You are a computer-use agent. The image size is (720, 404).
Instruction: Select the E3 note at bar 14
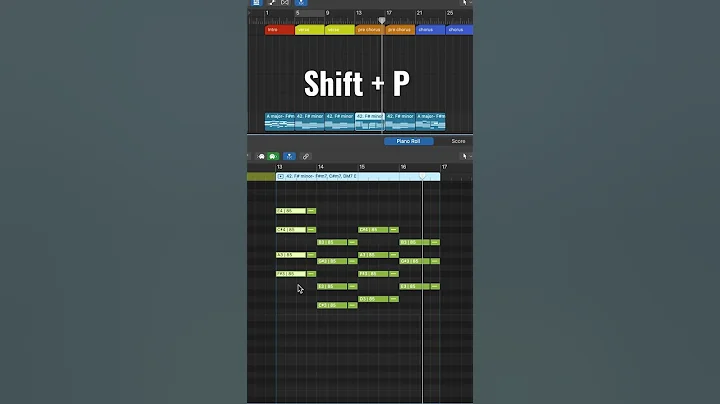(x=332, y=286)
